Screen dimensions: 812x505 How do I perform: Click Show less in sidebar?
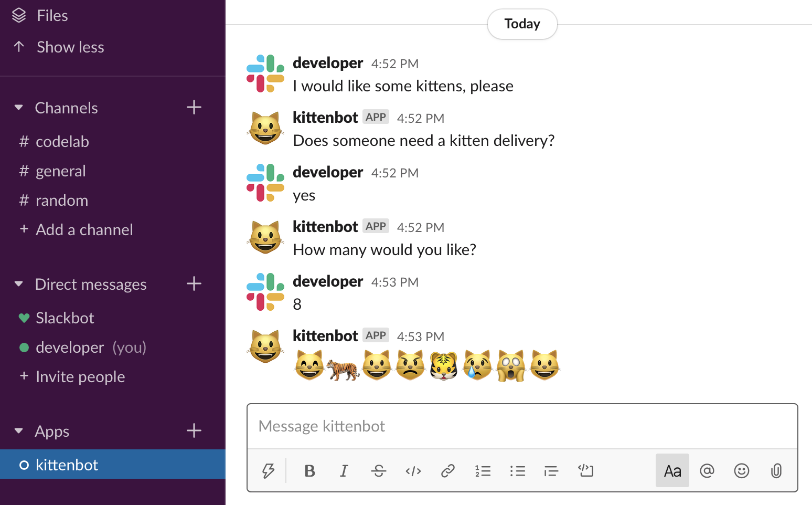70,47
